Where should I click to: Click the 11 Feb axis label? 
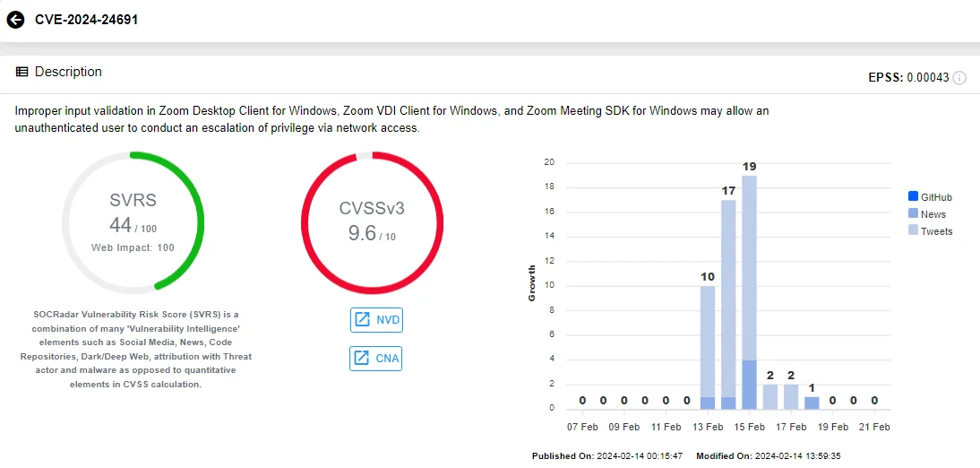(666, 428)
